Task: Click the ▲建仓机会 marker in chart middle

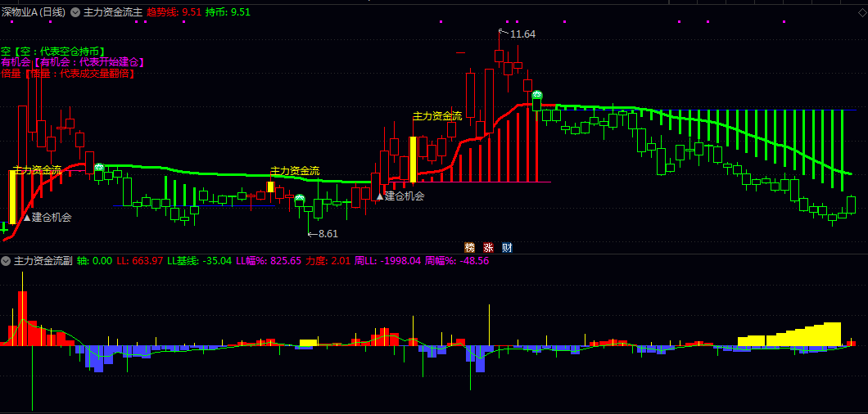Action: [x=400, y=196]
